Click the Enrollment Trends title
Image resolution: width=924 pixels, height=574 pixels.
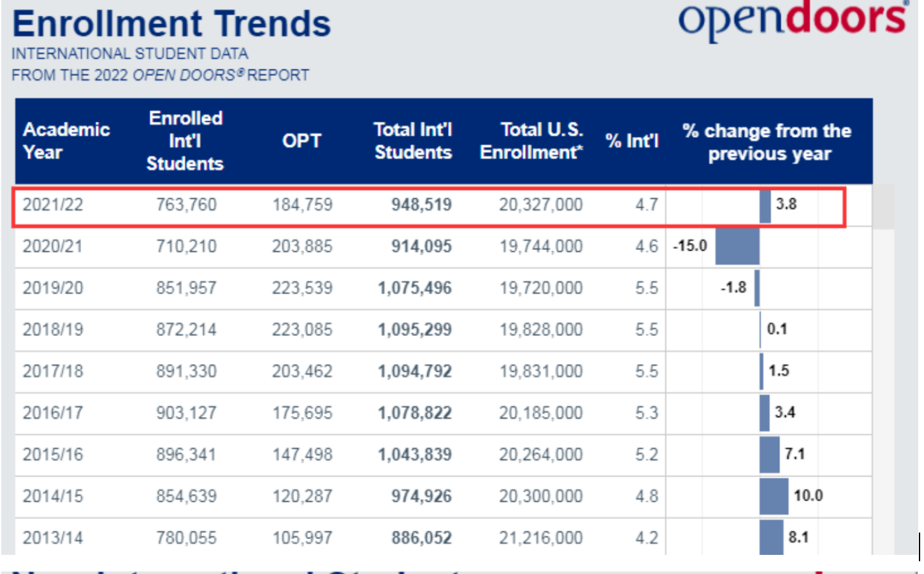171,24
